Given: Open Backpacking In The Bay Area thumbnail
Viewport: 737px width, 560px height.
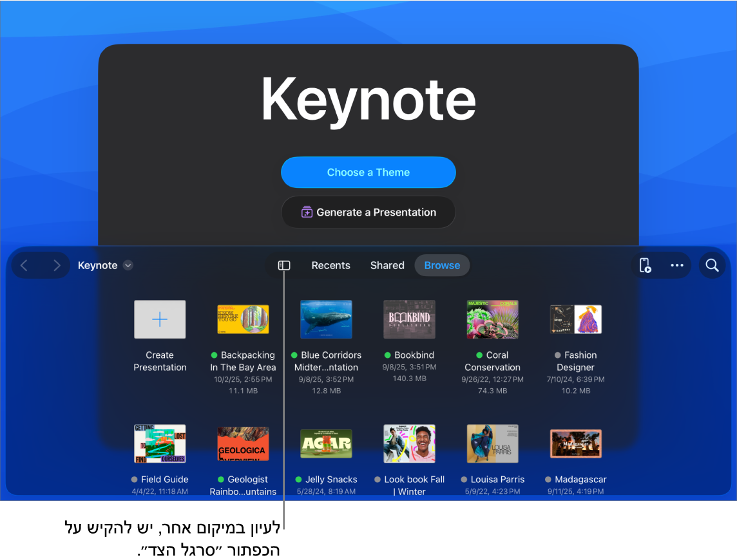Looking at the screenshot, I should pyautogui.click(x=243, y=319).
